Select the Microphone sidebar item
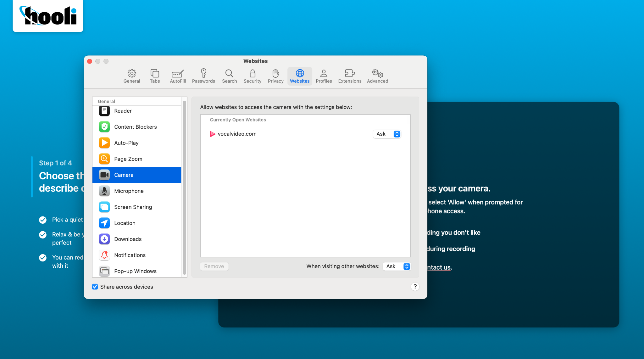 pyautogui.click(x=137, y=191)
